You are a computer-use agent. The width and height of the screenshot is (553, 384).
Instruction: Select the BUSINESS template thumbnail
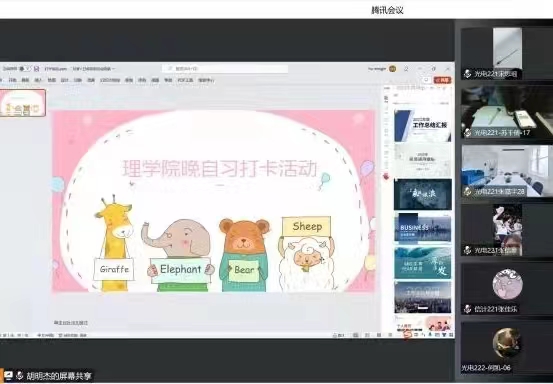tap(423, 228)
